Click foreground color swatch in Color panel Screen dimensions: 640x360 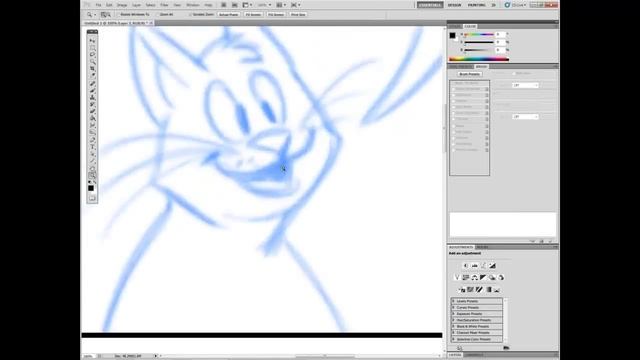pos(452,36)
